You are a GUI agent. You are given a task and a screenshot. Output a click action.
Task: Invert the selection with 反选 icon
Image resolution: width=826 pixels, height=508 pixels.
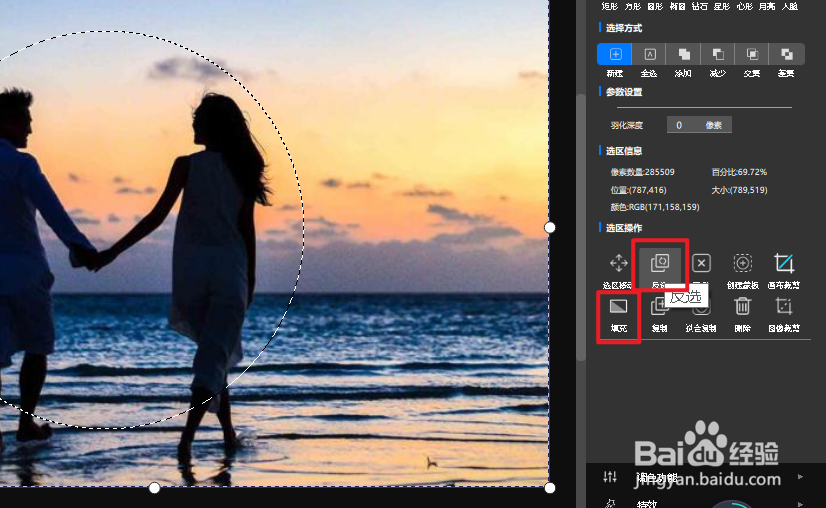coord(660,262)
